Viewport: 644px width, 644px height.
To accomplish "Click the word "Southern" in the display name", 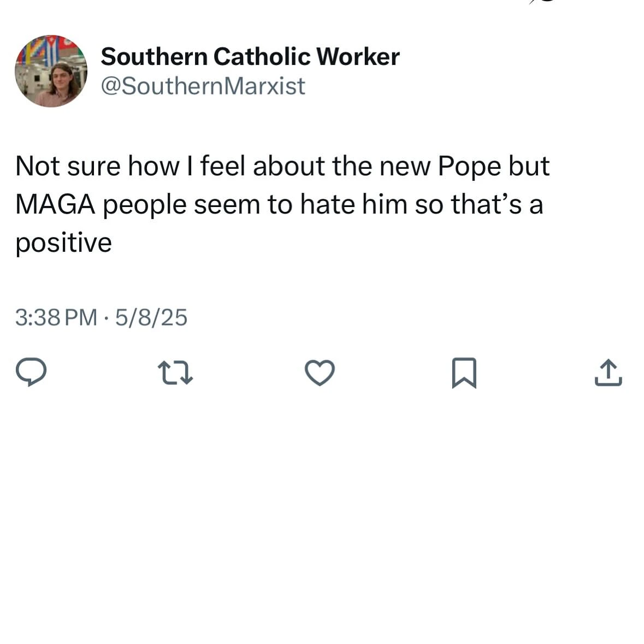I will [155, 57].
